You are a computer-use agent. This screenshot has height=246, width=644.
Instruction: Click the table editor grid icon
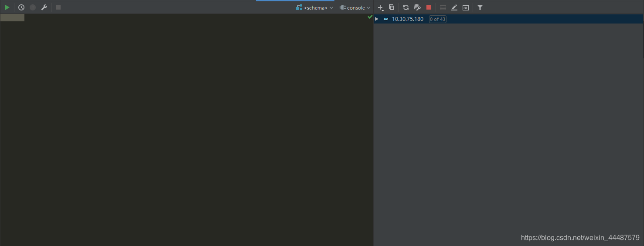(443, 7)
